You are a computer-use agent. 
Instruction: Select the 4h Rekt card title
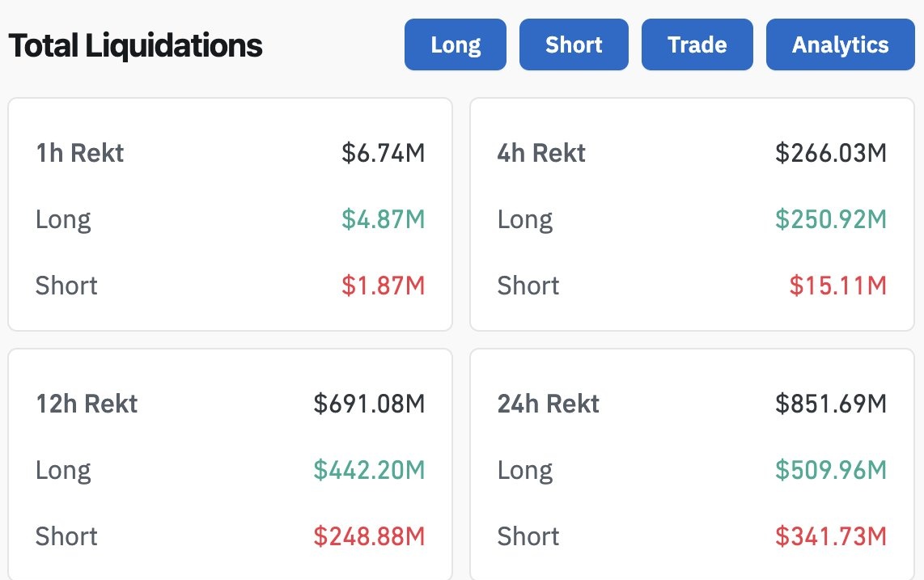click(x=541, y=153)
